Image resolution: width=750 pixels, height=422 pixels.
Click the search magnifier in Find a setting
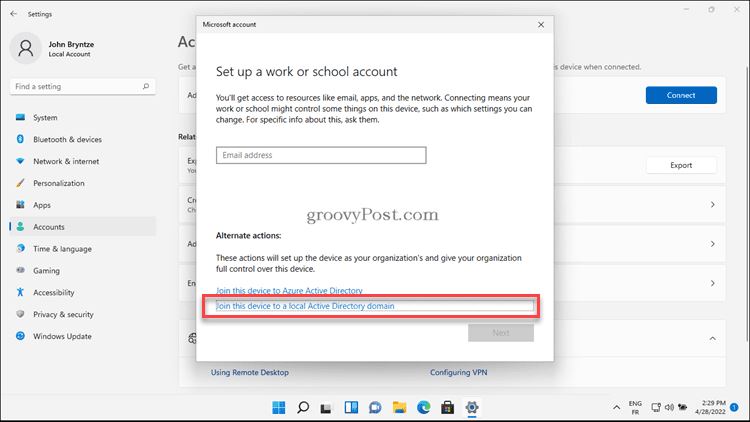pos(146,86)
